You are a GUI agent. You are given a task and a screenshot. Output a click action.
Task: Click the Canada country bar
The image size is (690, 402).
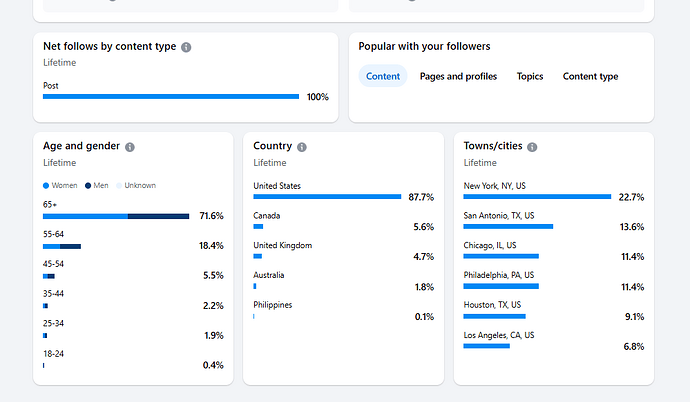(x=258, y=227)
